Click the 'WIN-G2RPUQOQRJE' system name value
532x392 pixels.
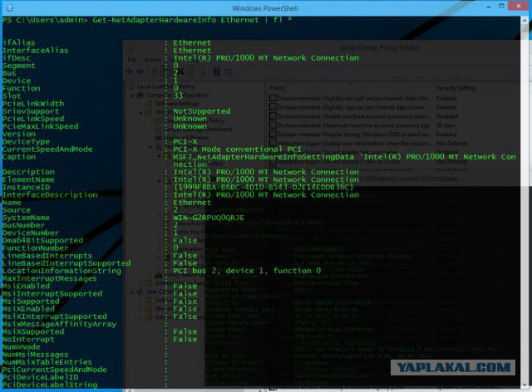point(209,218)
